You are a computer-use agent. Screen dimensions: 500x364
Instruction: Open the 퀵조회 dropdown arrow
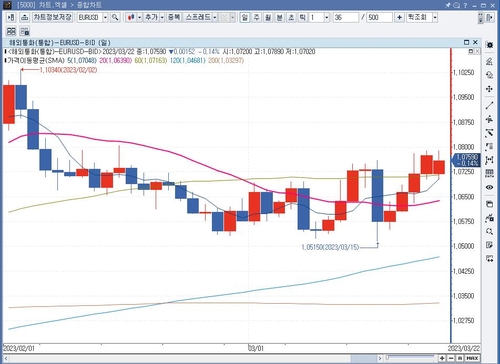pyautogui.click(x=435, y=17)
